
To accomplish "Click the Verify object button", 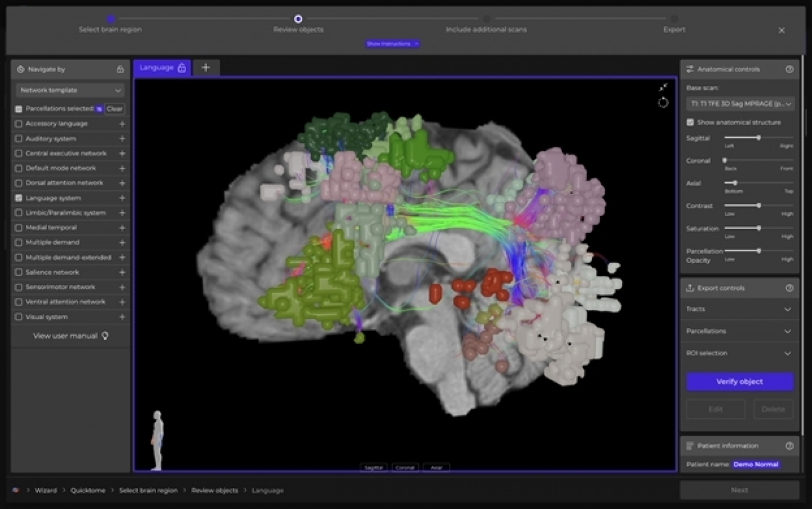I will pos(739,381).
